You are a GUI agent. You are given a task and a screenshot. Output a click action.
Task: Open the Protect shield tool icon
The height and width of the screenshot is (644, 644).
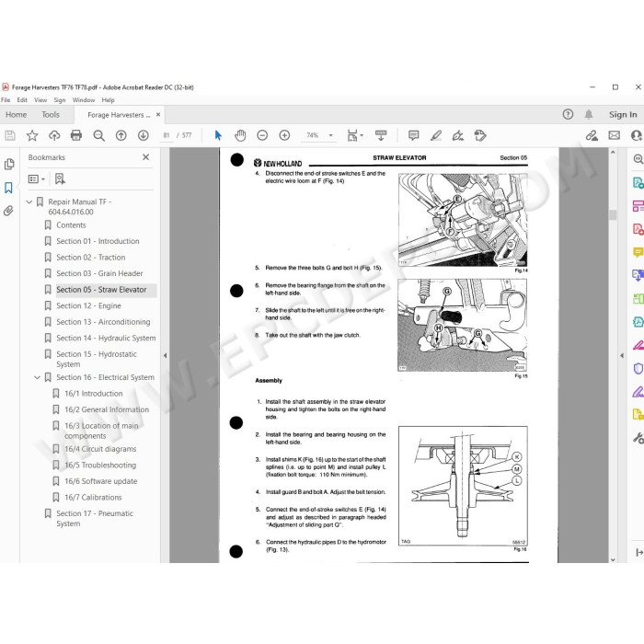pyautogui.click(x=638, y=368)
